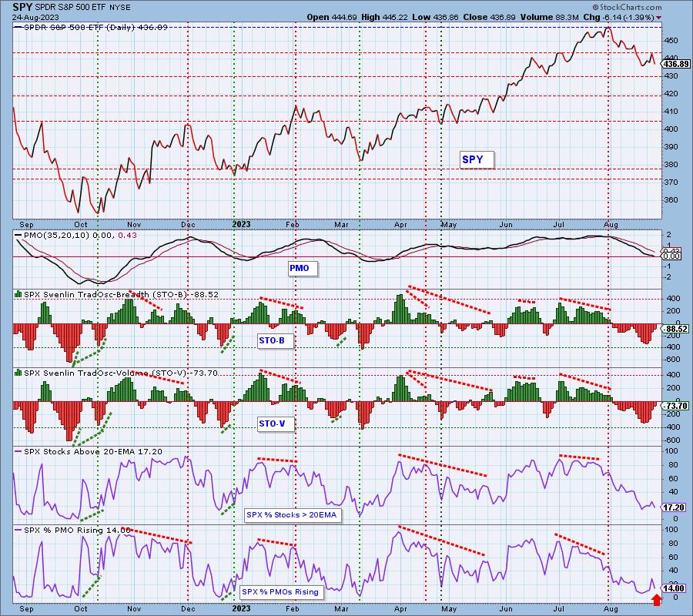The image size is (693, 616).
Task: Click the SPDR S&P 500 ETF (Daily) legend
Action: coord(91,28)
